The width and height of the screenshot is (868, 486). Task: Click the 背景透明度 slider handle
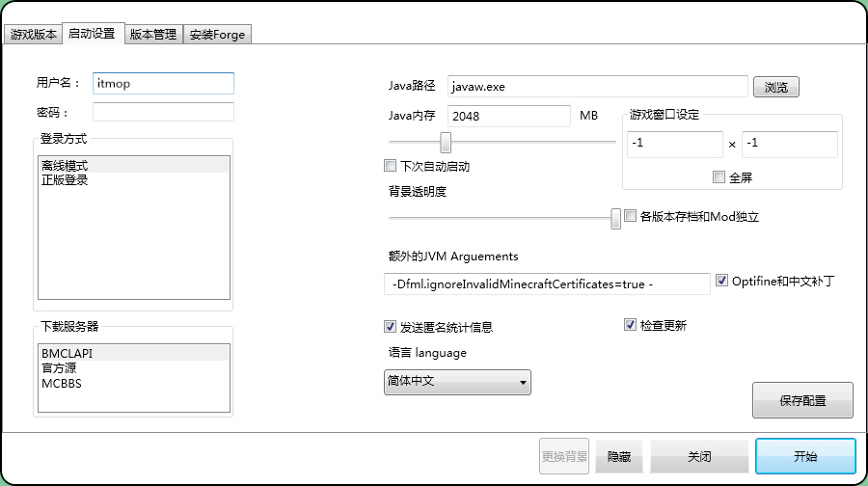(x=615, y=219)
